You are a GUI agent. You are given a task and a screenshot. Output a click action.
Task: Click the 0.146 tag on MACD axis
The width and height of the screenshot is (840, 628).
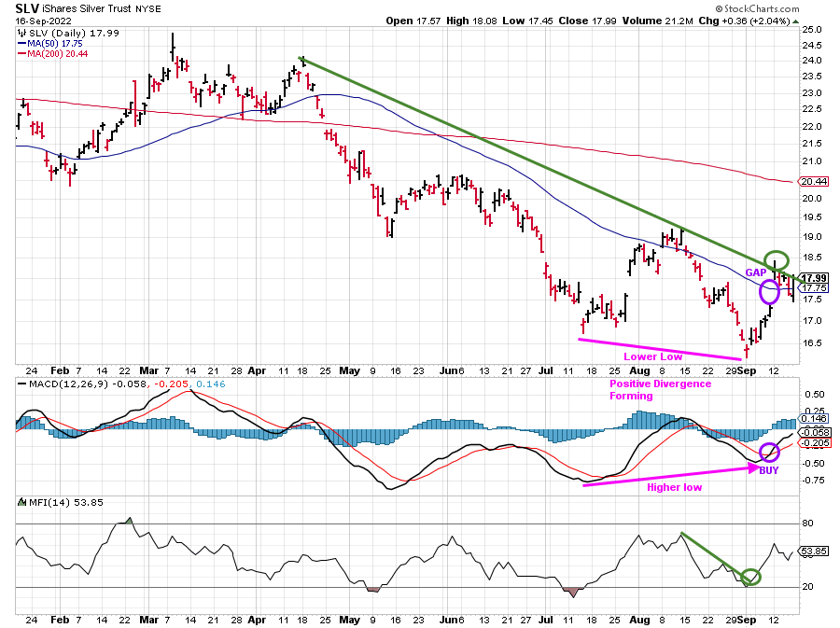814,419
